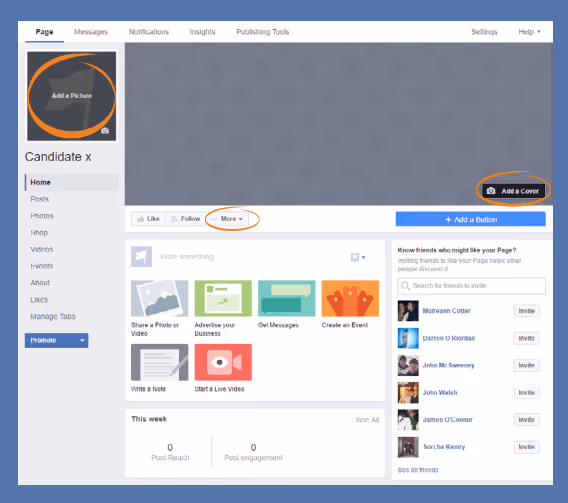The height and width of the screenshot is (503, 568).
Task: Invite Muireann Cotter
Action: (x=526, y=311)
